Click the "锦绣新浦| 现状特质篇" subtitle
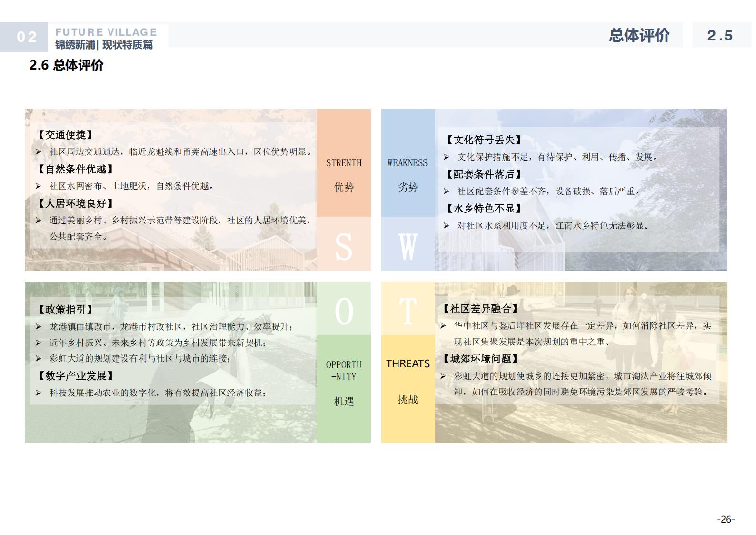Image resolution: width=756 pixels, height=535 pixels. point(104,45)
